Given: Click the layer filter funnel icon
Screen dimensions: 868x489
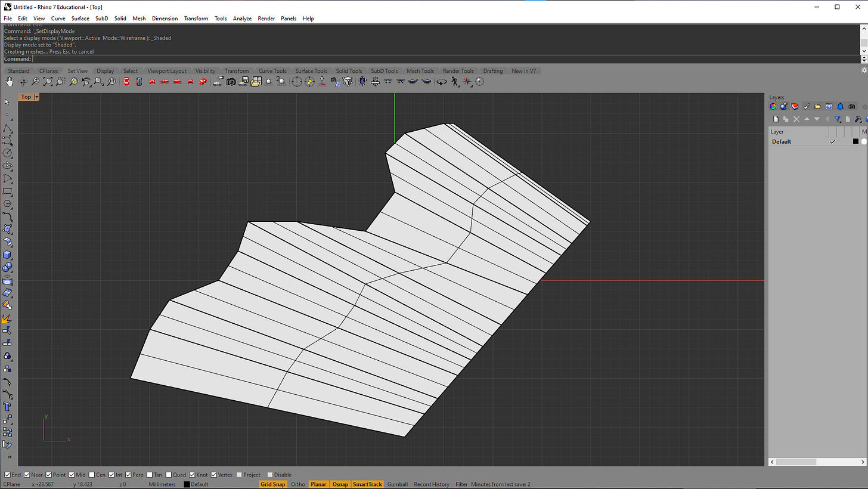Looking at the screenshot, I should [837, 119].
